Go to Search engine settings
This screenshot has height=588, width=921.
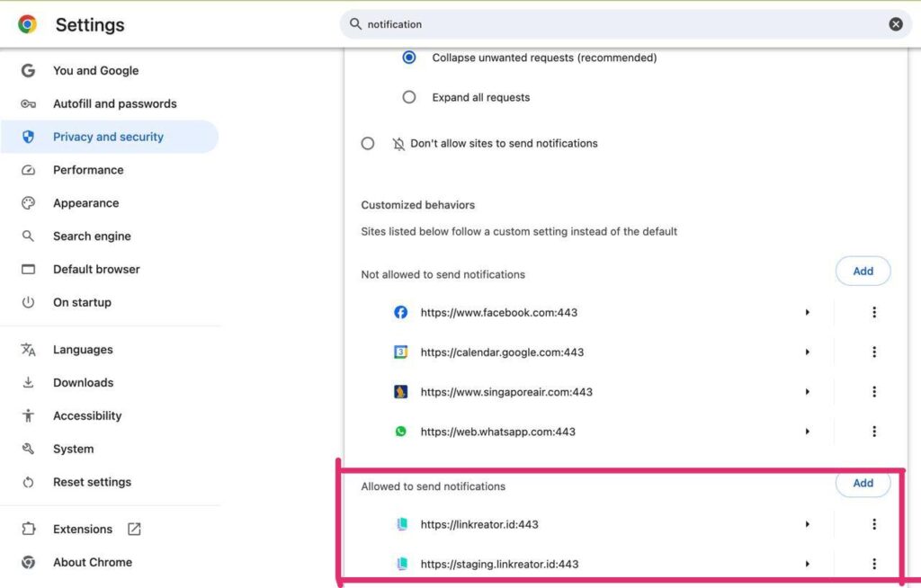(92, 236)
